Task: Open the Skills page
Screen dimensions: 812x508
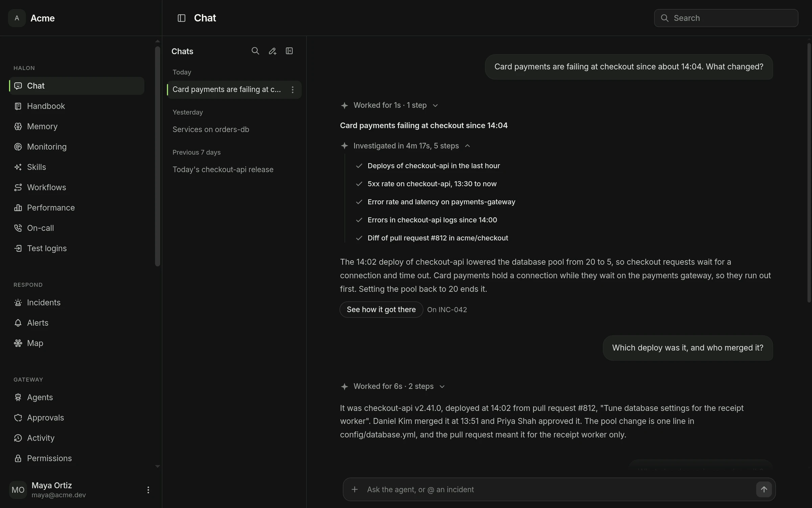Action: click(x=76, y=167)
